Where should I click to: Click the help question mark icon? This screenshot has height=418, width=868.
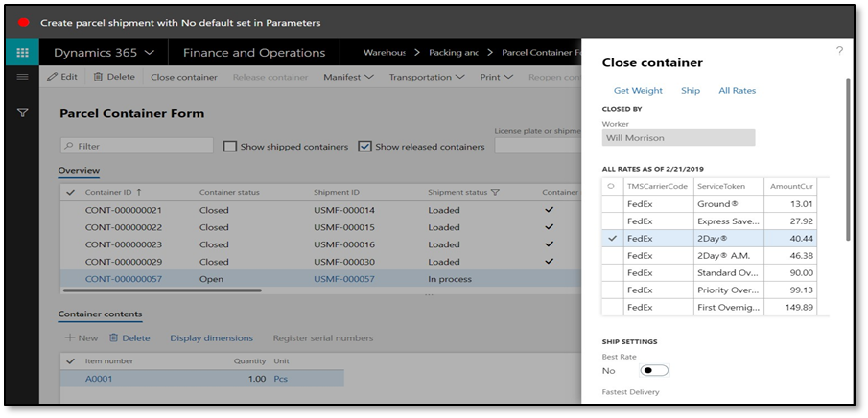(x=839, y=50)
